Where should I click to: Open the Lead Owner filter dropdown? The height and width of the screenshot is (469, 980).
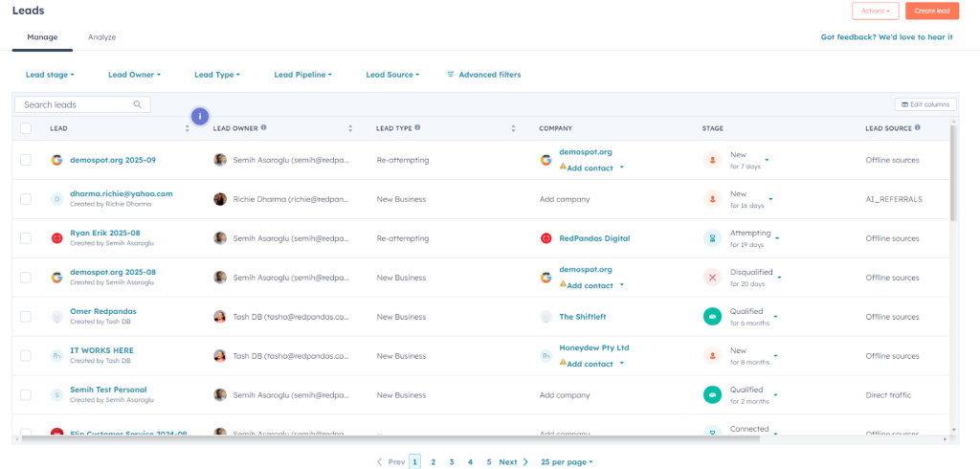pos(134,75)
